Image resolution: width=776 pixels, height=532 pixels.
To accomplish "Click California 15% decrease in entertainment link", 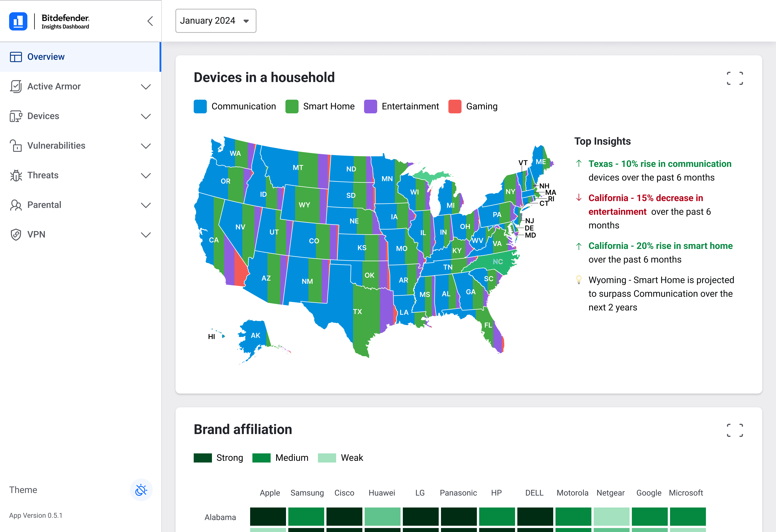I will coord(646,205).
